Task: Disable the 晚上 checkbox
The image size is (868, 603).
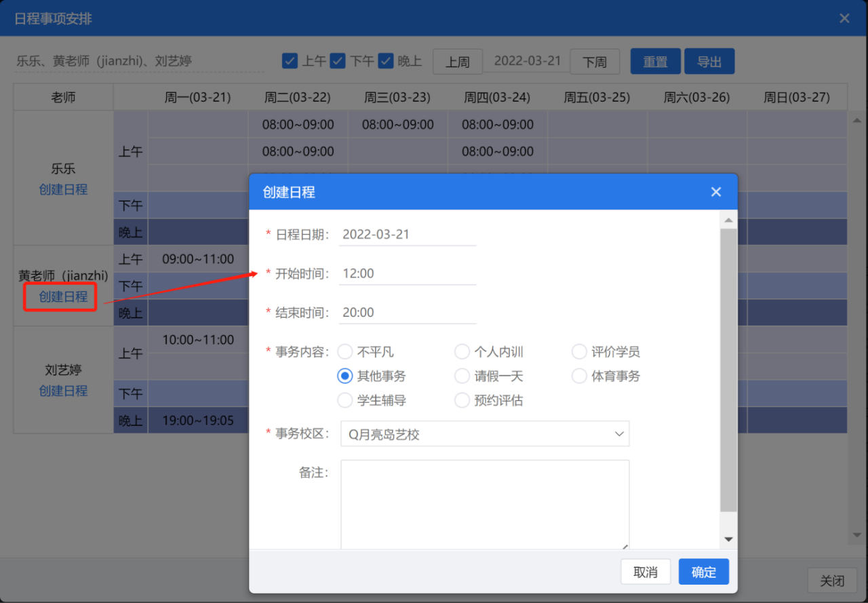Action: point(386,61)
